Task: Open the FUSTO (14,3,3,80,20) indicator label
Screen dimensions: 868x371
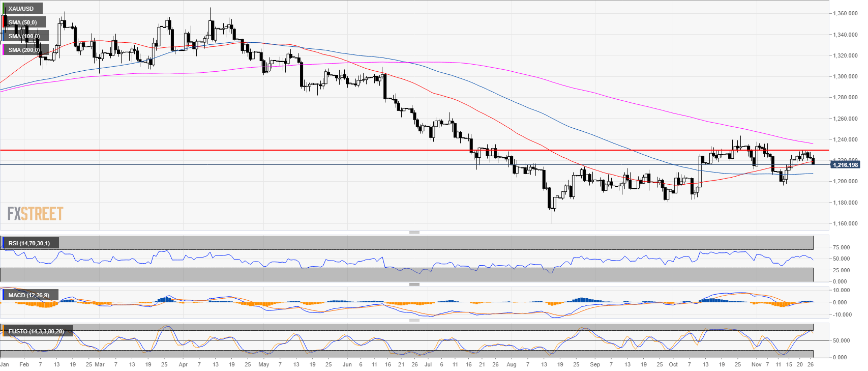Action: 36,331
